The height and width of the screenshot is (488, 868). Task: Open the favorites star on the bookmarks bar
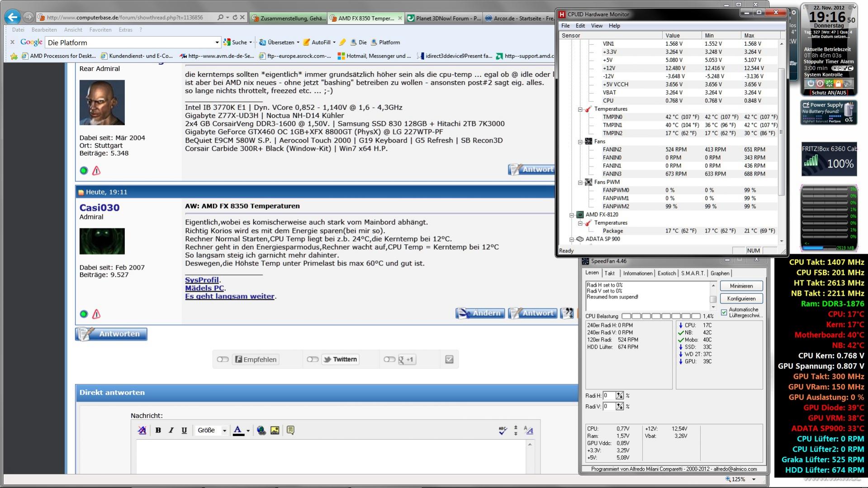(x=14, y=56)
